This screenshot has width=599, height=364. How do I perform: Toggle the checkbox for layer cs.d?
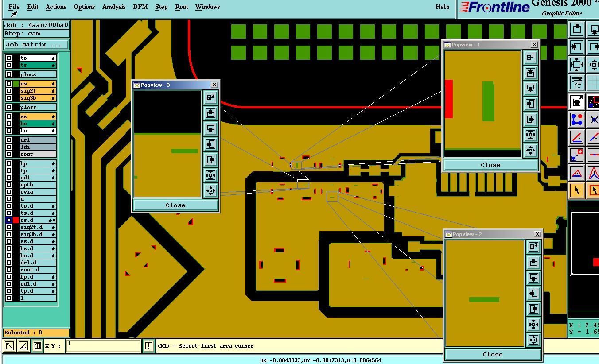point(9,220)
